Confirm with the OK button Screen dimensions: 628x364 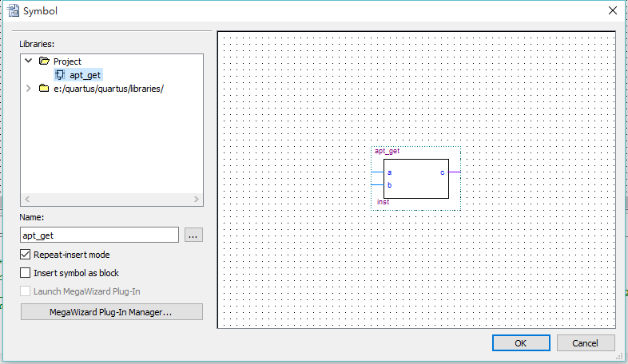[x=521, y=343]
